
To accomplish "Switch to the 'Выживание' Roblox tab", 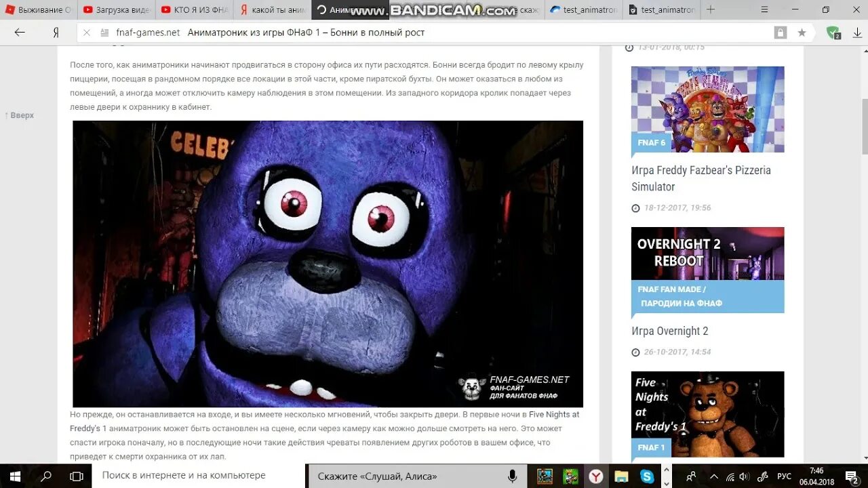I will coord(39,9).
